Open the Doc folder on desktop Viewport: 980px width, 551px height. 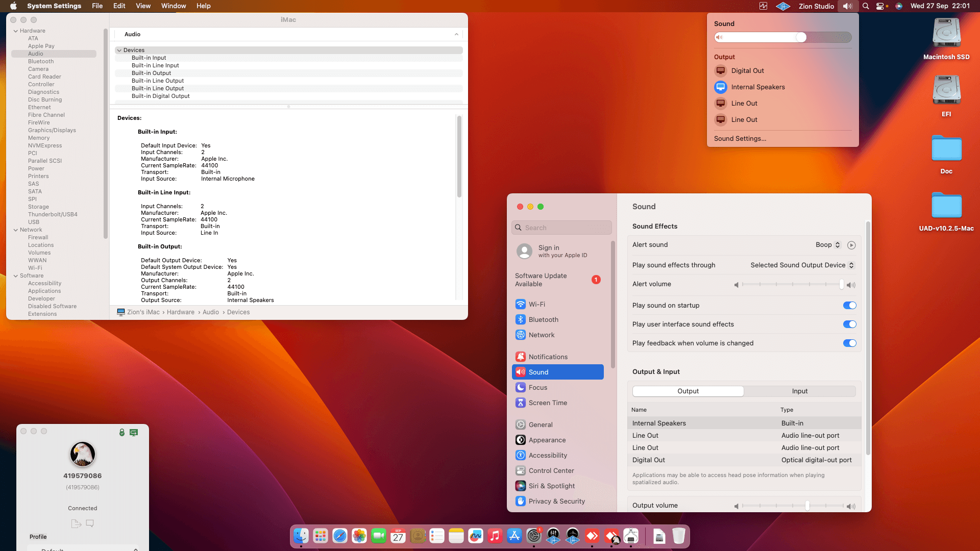[946, 155]
